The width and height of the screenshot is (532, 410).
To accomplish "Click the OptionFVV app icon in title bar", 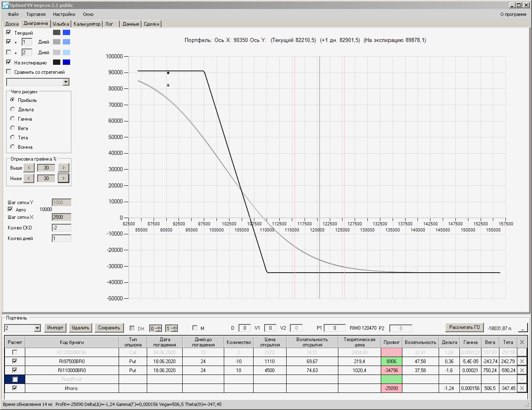I will (x=5, y=5).
